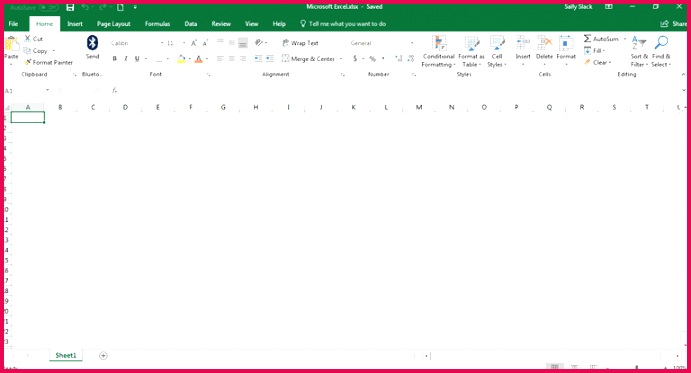The height and width of the screenshot is (373, 691).
Task: Open the View tab
Action: coord(251,24)
